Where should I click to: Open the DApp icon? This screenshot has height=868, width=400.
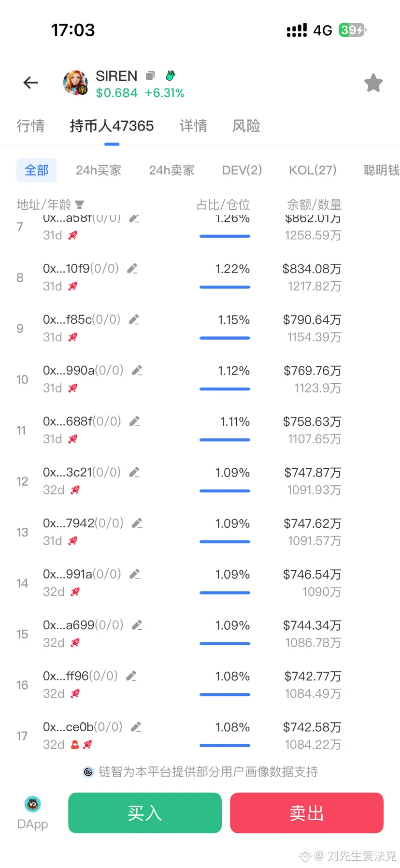click(32, 804)
